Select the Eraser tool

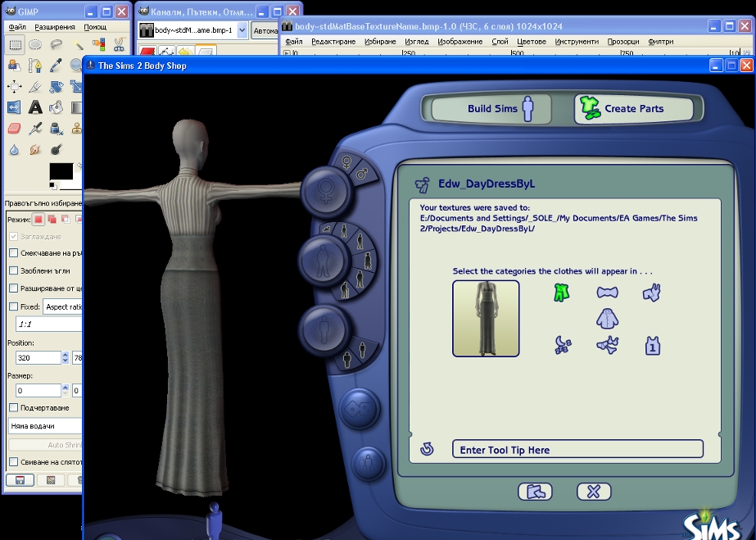[15, 129]
